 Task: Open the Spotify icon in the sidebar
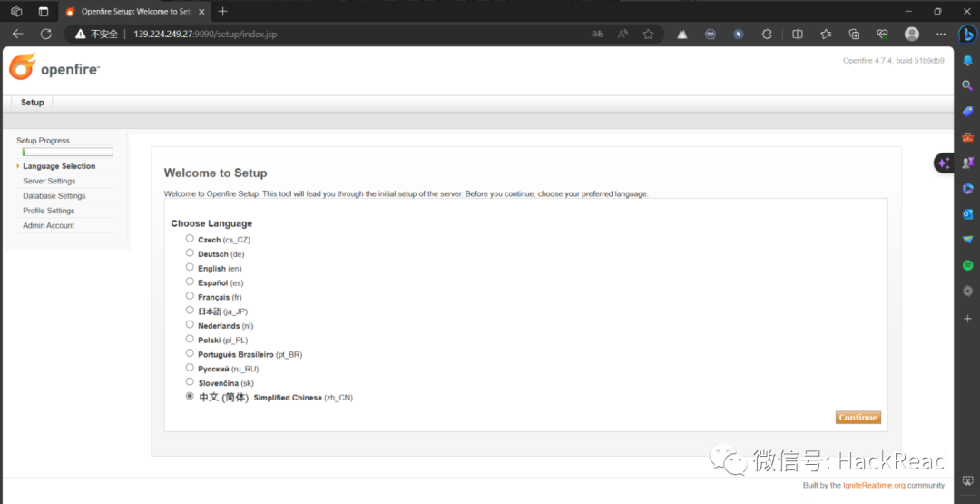tap(967, 265)
